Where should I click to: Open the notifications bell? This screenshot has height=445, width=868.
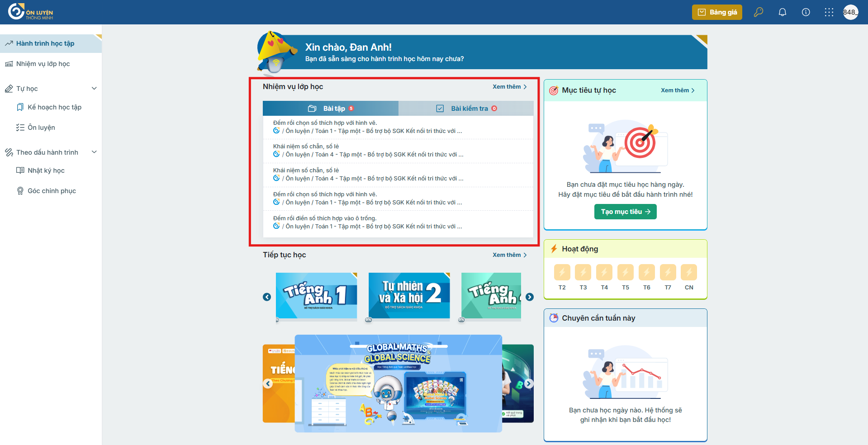(x=782, y=12)
